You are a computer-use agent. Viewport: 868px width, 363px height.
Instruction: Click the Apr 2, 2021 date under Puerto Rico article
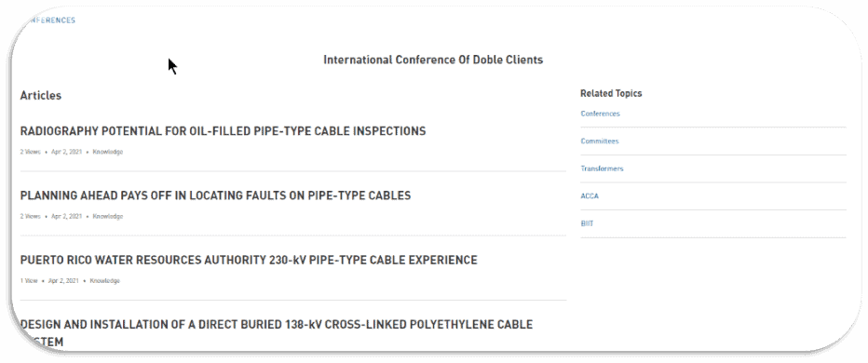point(63,280)
